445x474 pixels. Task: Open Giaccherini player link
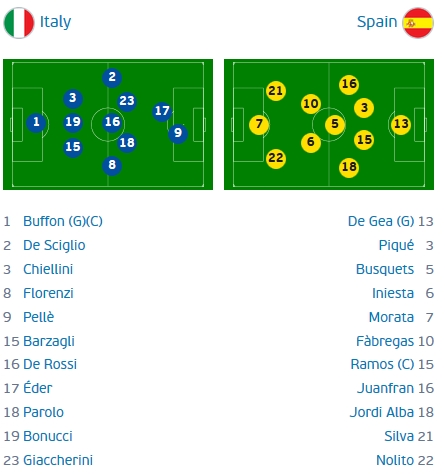(x=58, y=460)
